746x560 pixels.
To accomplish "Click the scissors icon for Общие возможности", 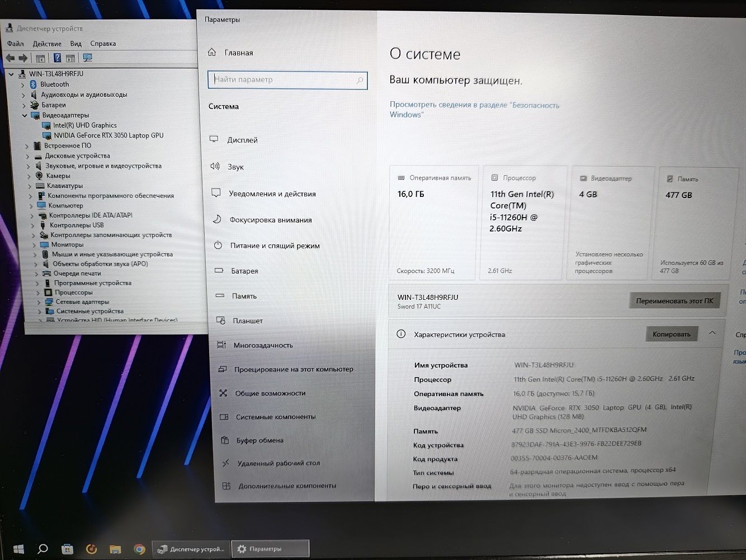I will click(223, 393).
